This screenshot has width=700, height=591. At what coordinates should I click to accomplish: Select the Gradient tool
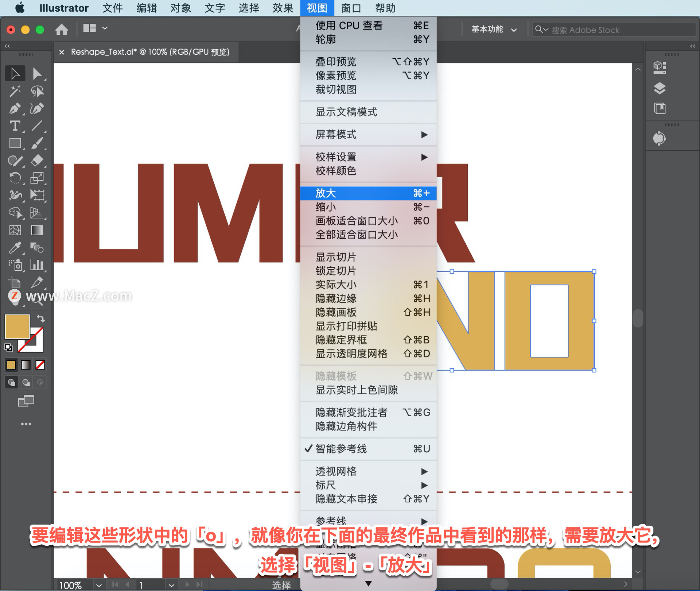37,230
